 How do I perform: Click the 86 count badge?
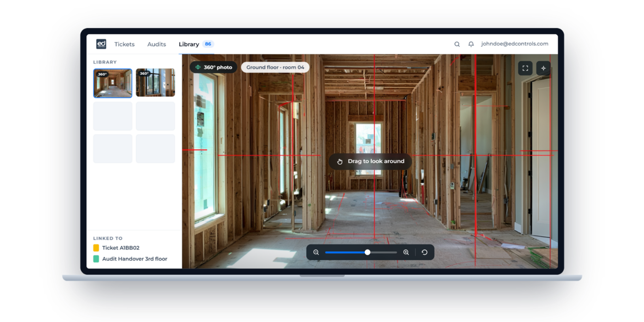pyautogui.click(x=208, y=44)
